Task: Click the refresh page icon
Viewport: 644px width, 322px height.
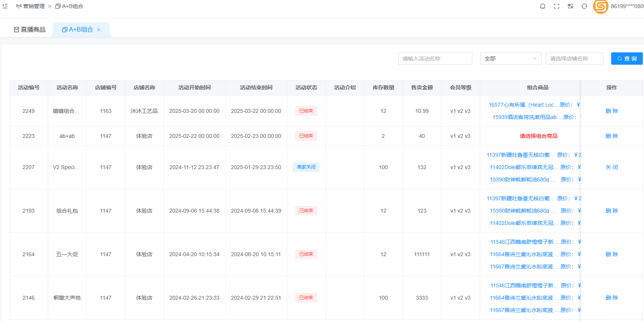Action: 584,6
